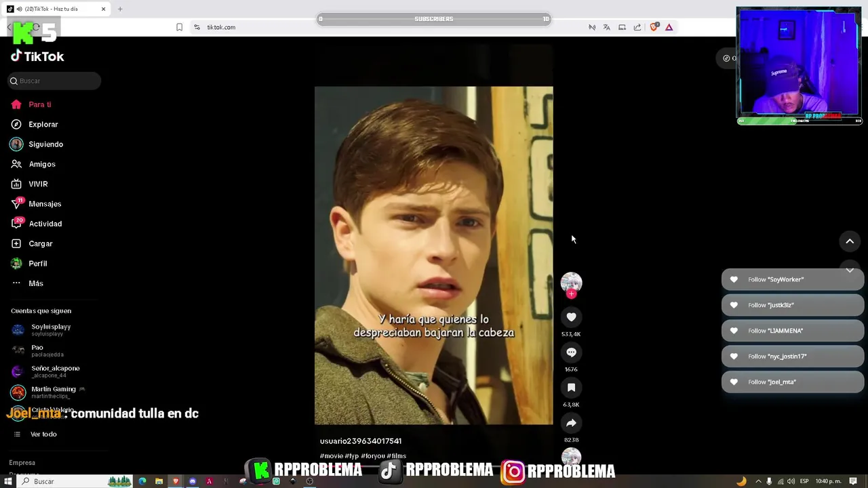
Task: Open site settings icon beside URL
Action: tap(197, 27)
